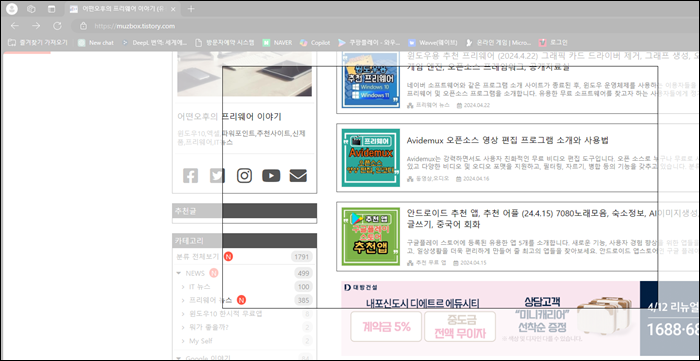Open the Avidemux post thumbnail
Image resolution: width=700 pixels, height=361 pixels.
coord(371,158)
